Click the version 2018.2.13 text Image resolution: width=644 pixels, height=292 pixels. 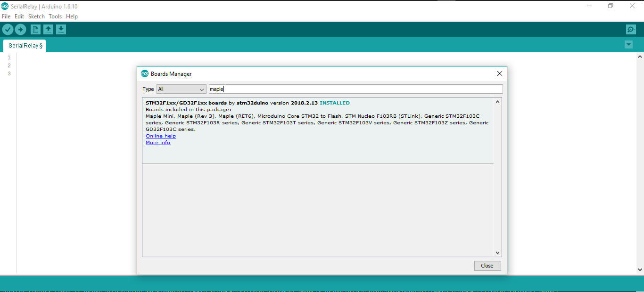(x=294, y=103)
